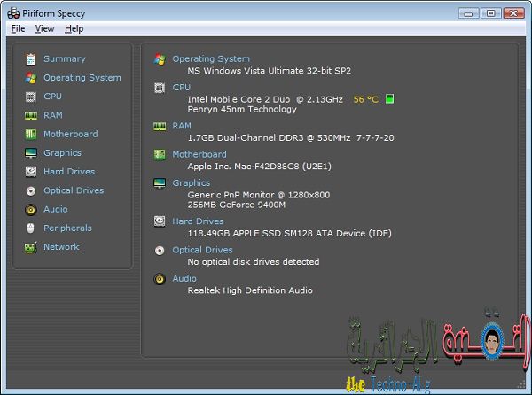The width and height of the screenshot is (532, 395).
Task: Click the Audio heading in summary panel
Action: (184, 278)
